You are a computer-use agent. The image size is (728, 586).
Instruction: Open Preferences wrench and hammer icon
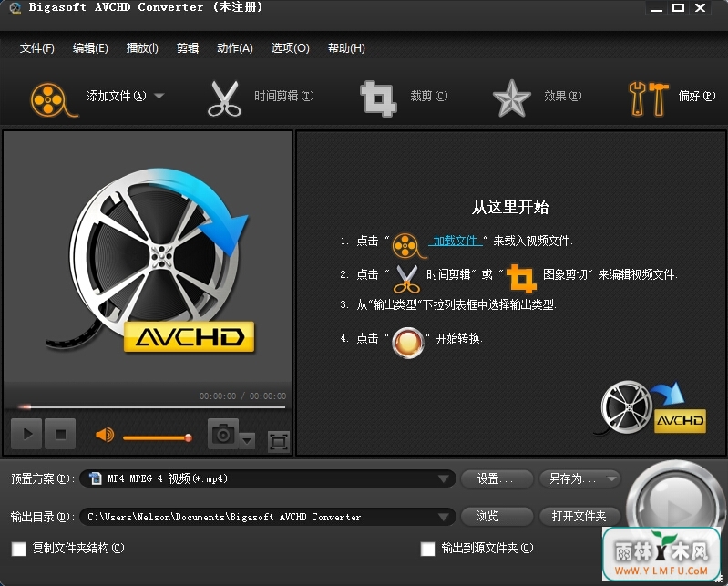(x=648, y=98)
